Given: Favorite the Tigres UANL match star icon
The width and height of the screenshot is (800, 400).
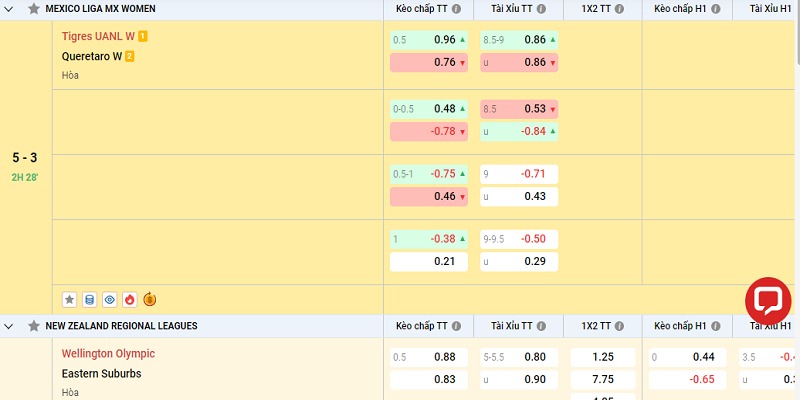Looking at the screenshot, I should pos(70,299).
